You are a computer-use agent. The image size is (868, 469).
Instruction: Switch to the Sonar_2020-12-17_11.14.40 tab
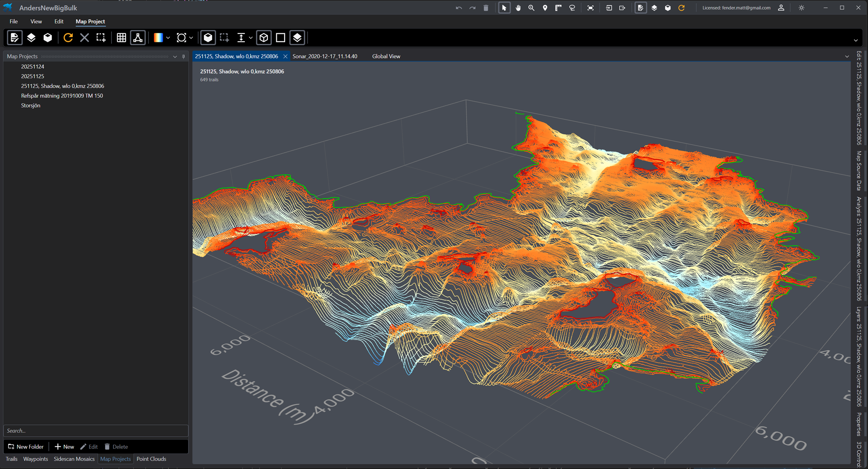point(325,56)
